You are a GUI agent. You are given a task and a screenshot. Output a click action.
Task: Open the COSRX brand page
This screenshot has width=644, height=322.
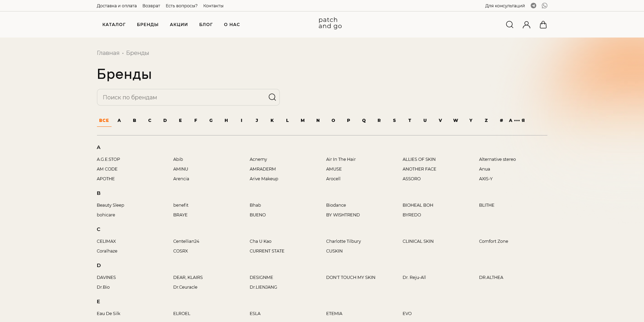point(181,251)
